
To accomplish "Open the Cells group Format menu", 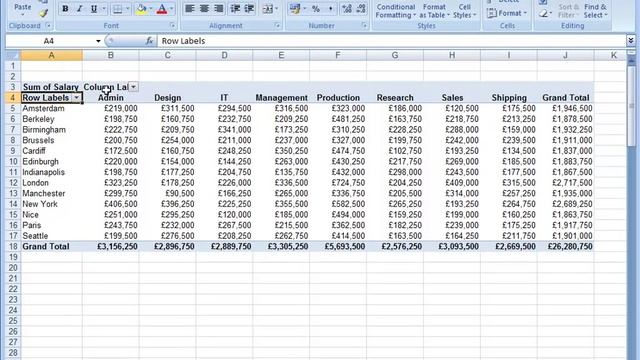I will (507, 13).
